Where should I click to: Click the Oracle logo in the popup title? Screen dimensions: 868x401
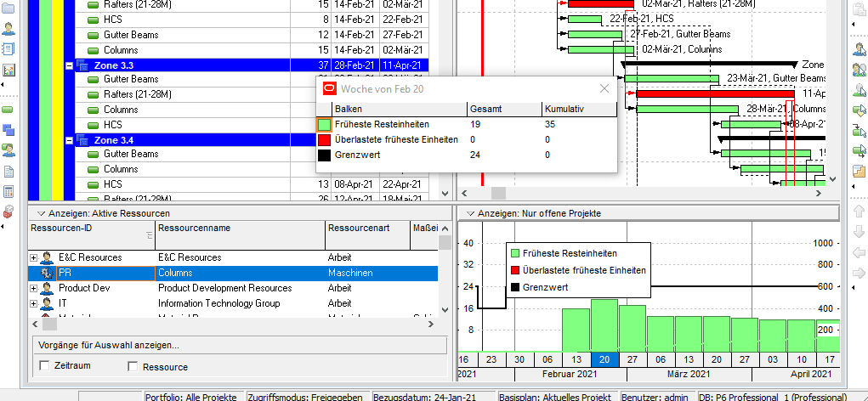tap(329, 88)
